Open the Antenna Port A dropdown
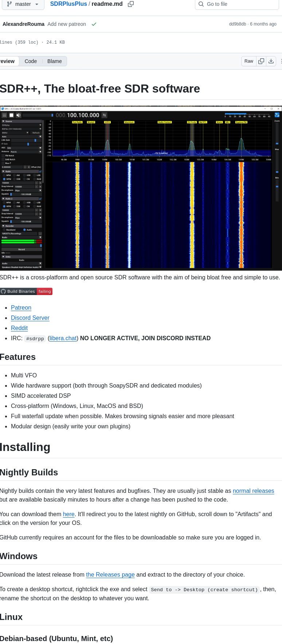 tap(26, 152)
